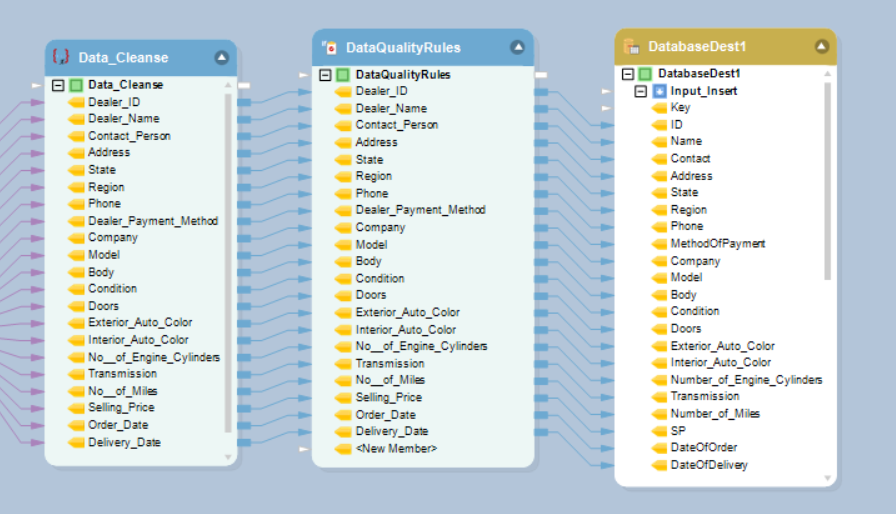The height and width of the screenshot is (514, 896).
Task: Collapse the Data_Cleanse object using header arrow
Action: [221, 58]
